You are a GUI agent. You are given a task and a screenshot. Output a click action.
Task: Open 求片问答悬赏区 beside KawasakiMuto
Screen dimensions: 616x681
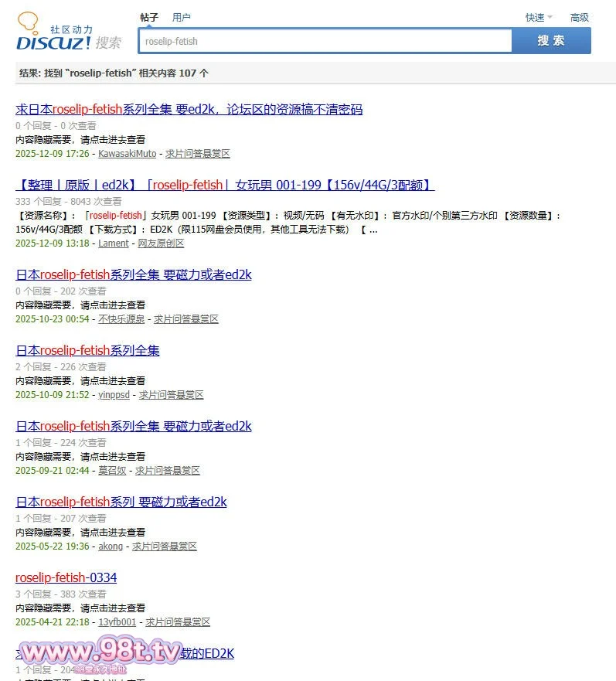tap(197, 154)
